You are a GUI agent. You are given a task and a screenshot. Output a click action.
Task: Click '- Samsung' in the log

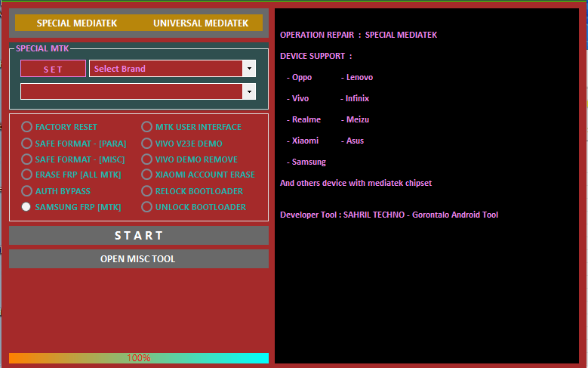[x=306, y=162]
